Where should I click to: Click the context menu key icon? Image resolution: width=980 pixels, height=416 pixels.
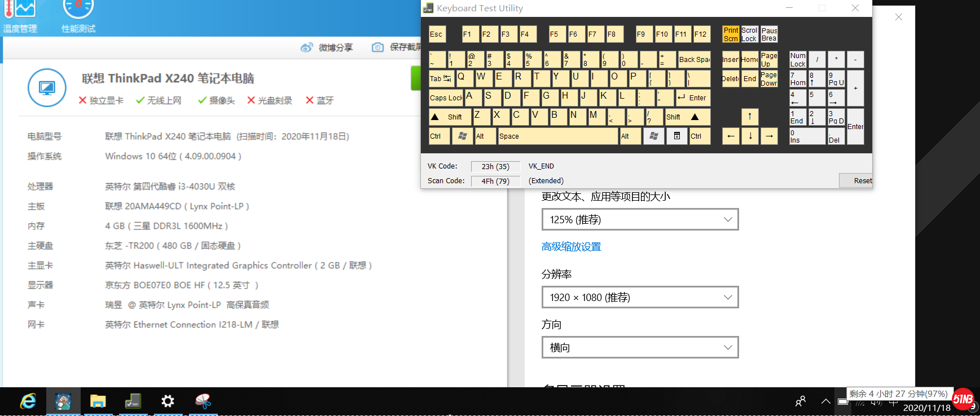[676, 136]
